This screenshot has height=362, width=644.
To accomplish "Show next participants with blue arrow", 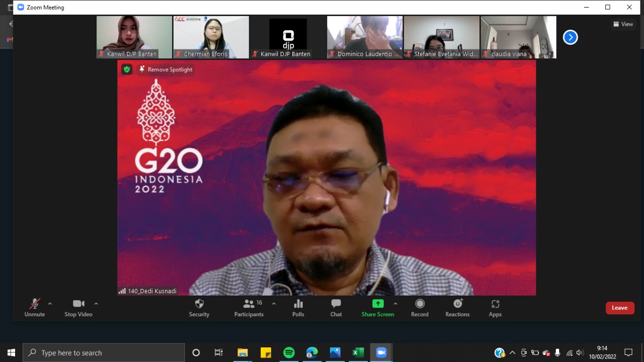I will tap(570, 37).
